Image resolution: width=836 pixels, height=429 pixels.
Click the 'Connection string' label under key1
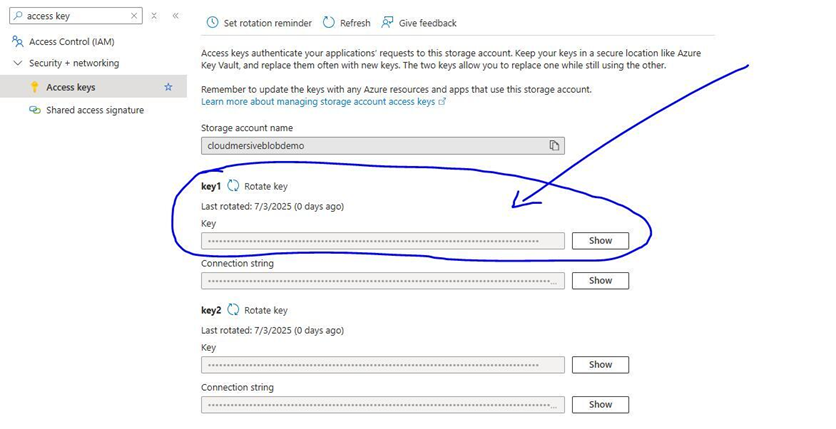coord(237,263)
